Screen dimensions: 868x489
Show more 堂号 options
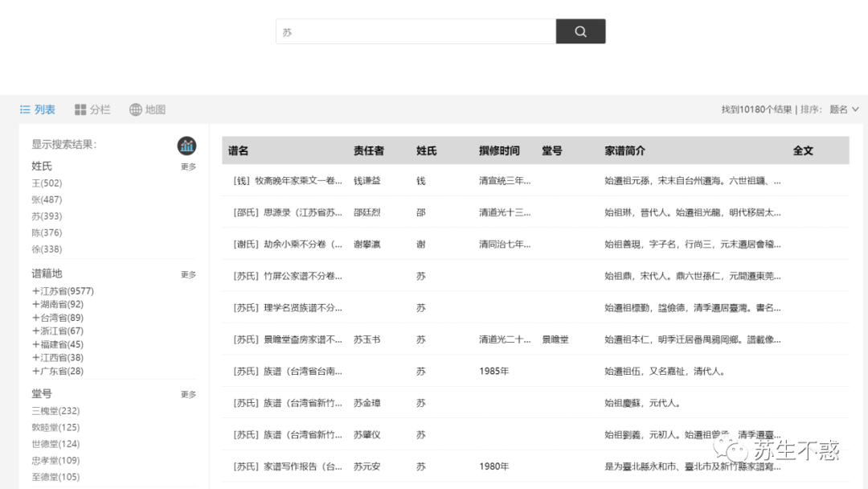tap(188, 395)
